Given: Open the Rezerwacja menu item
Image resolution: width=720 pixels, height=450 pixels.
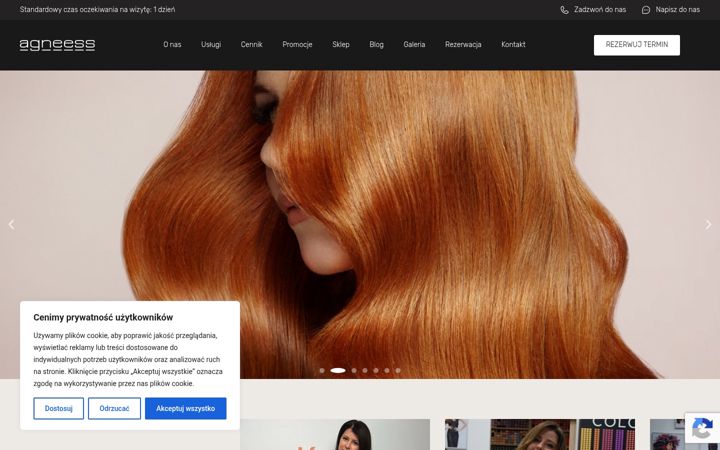Looking at the screenshot, I should pos(463,45).
